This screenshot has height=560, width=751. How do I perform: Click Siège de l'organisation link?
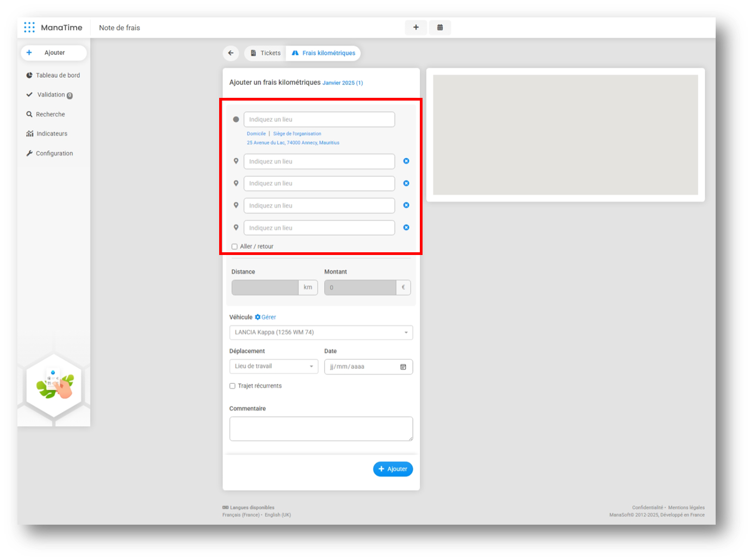[297, 134]
